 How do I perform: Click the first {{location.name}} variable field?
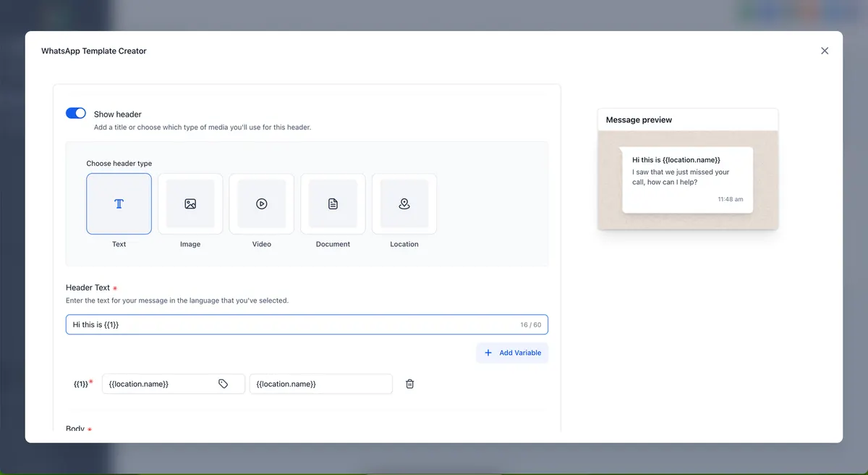point(174,384)
